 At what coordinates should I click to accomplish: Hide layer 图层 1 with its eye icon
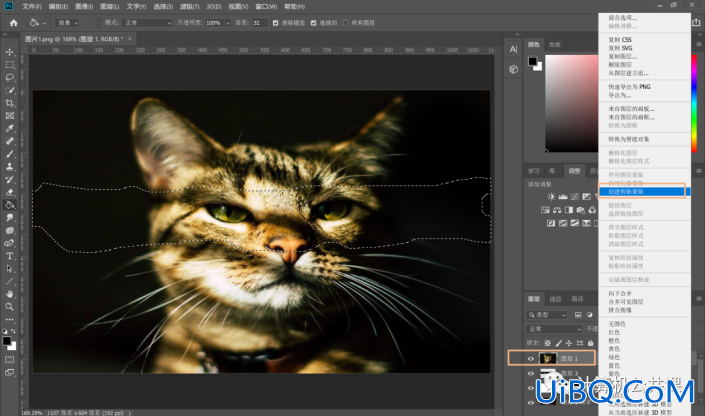[x=531, y=358]
